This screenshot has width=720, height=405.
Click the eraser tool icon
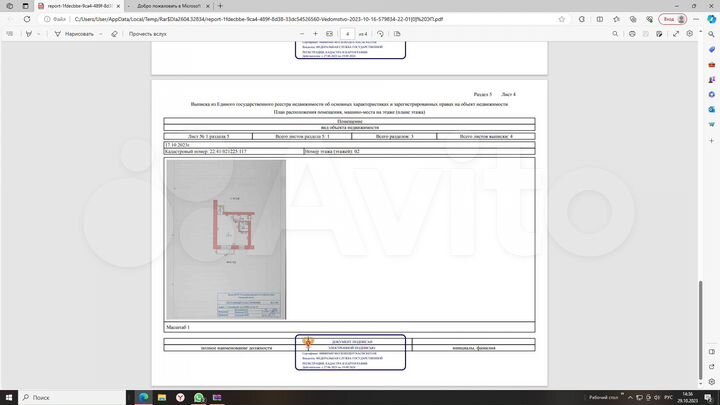click(x=114, y=34)
